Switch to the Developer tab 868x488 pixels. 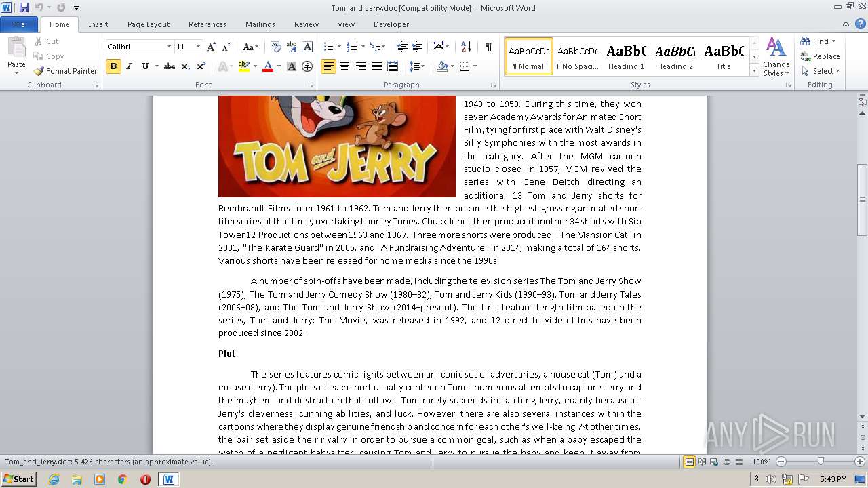click(x=391, y=24)
